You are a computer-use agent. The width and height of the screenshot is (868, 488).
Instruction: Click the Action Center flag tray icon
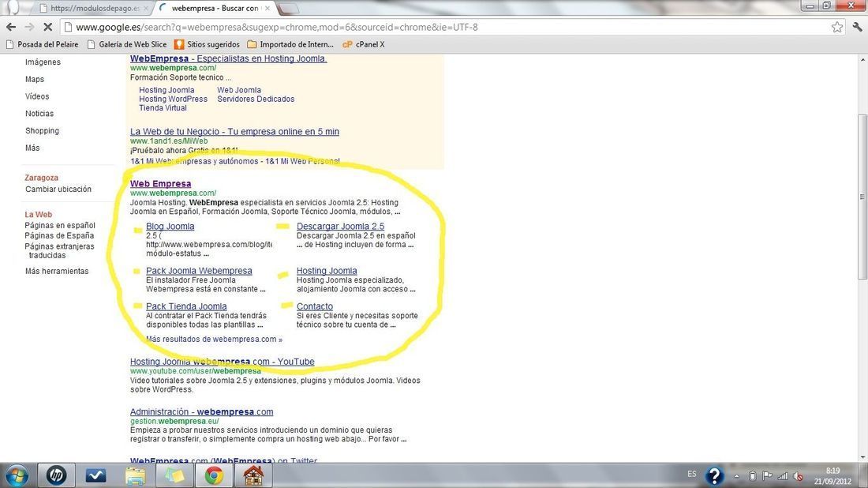click(x=767, y=476)
